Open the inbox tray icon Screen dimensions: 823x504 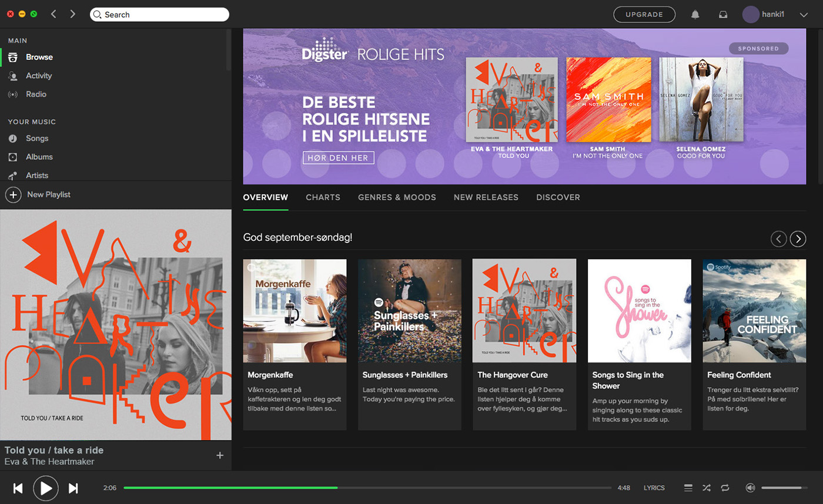click(x=723, y=15)
